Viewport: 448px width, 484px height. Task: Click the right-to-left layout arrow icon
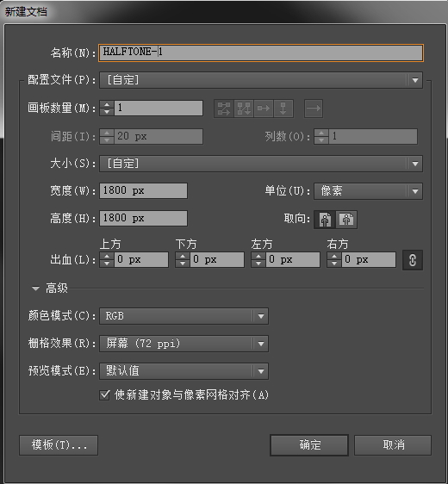(x=314, y=109)
